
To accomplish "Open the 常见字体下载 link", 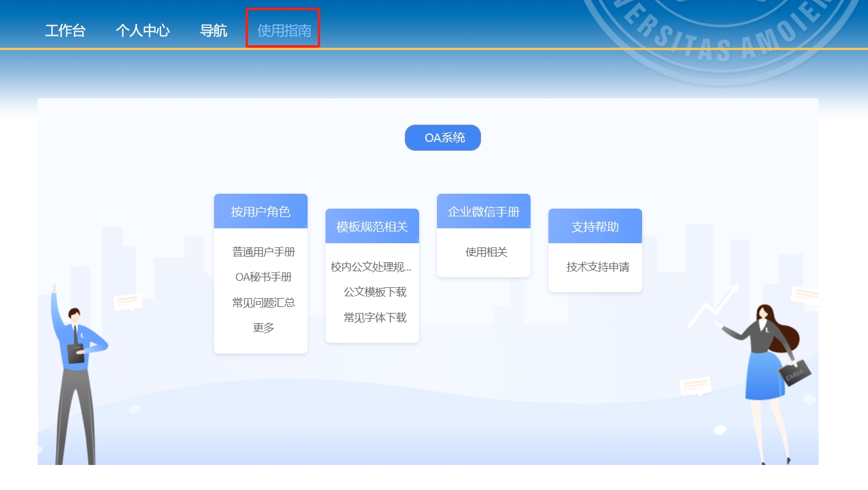I will tap(375, 318).
